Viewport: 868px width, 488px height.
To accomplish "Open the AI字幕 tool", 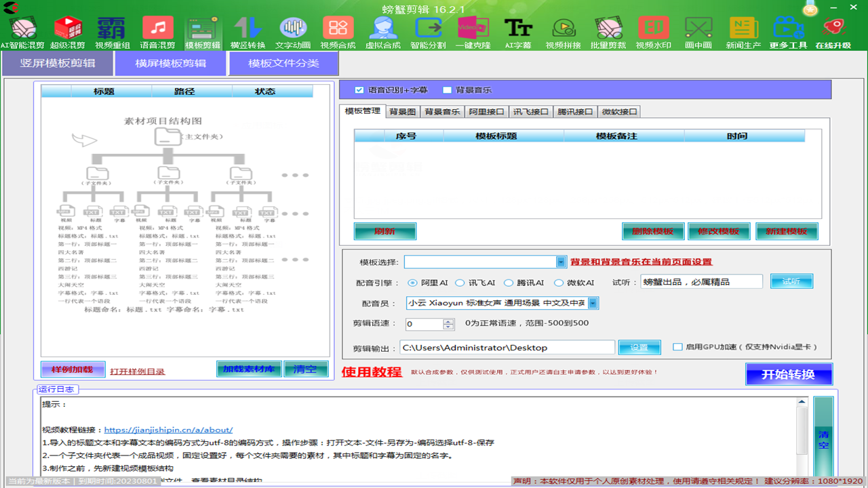I will (x=519, y=30).
